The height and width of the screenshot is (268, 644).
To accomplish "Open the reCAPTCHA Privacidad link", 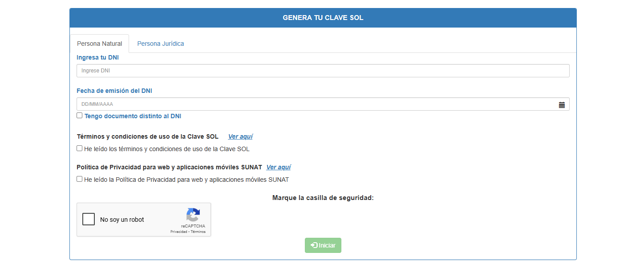I will pos(179,232).
